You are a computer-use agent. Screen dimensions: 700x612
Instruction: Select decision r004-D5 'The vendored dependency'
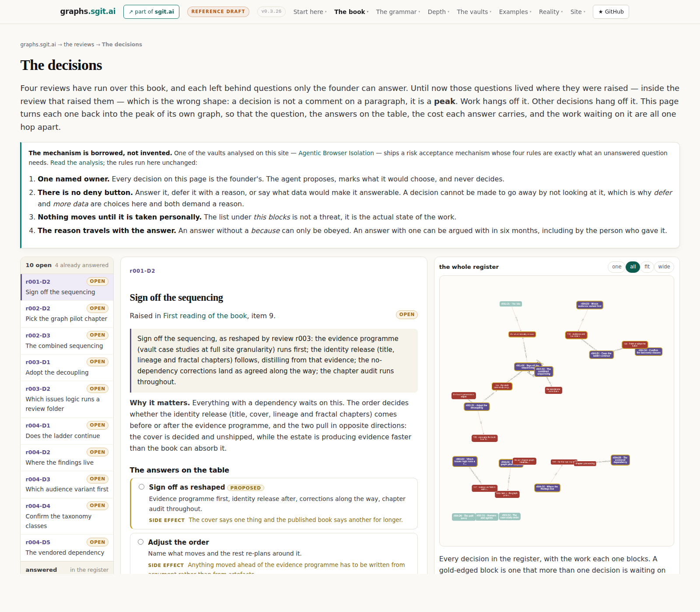67,548
